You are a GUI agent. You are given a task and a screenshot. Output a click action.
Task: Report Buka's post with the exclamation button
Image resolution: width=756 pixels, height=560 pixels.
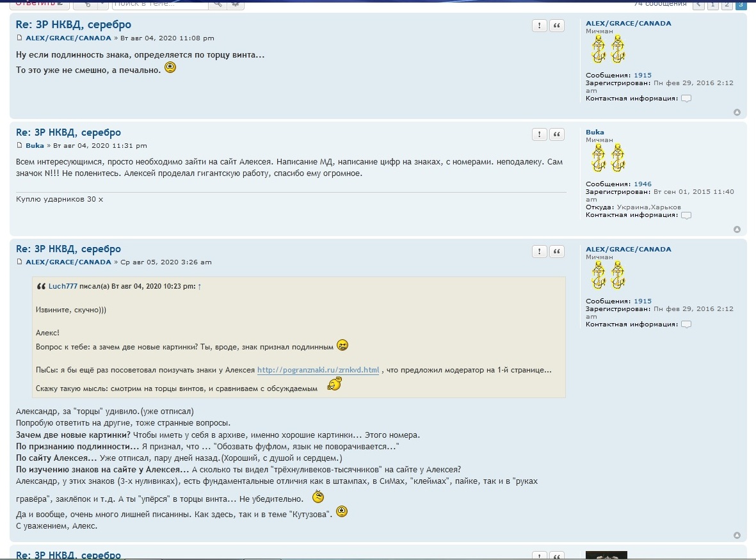point(539,134)
